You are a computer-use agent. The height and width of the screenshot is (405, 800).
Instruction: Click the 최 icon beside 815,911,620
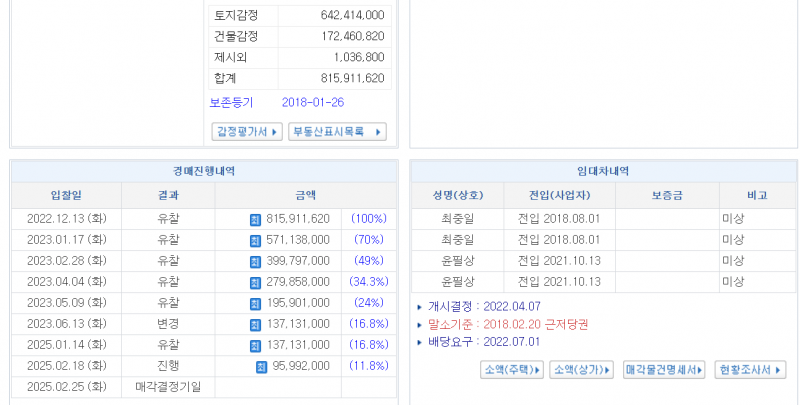point(255,219)
